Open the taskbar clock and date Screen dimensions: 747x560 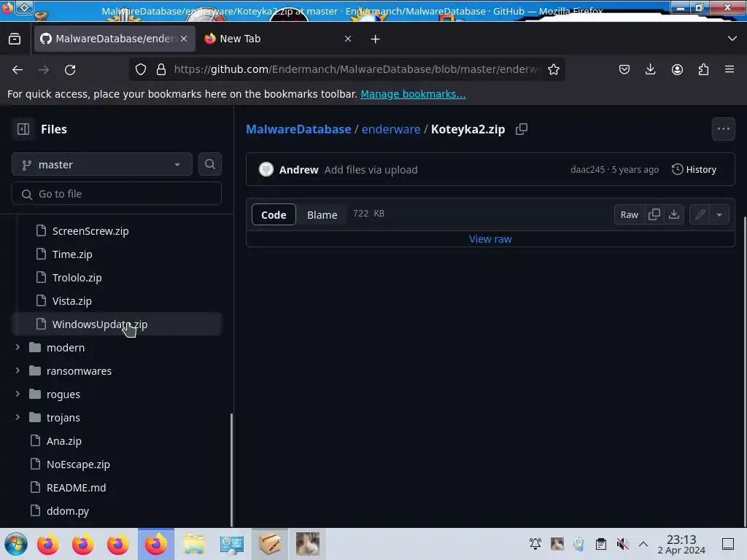click(681, 544)
